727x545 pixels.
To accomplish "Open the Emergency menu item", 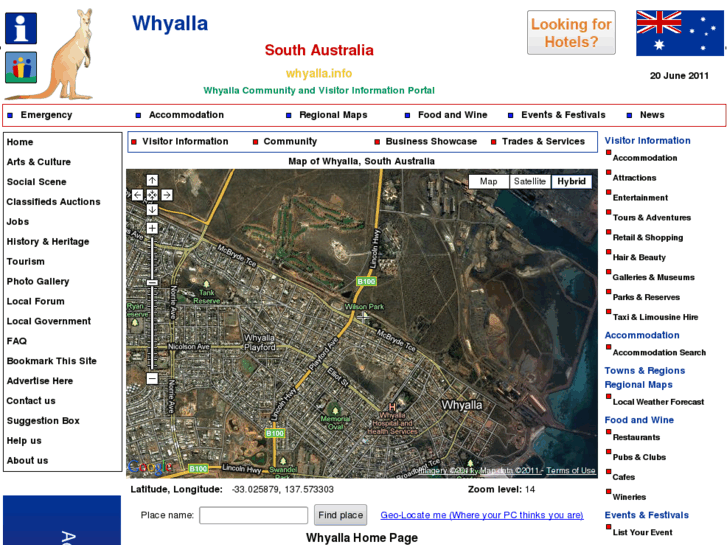I will click(x=46, y=115).
